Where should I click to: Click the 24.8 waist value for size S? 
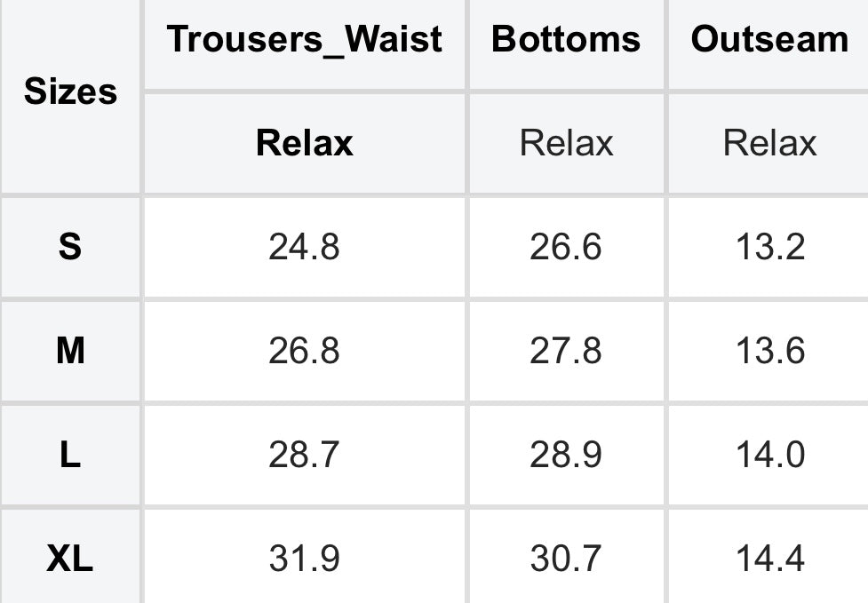pyautogui.click(x=305, y=247)
